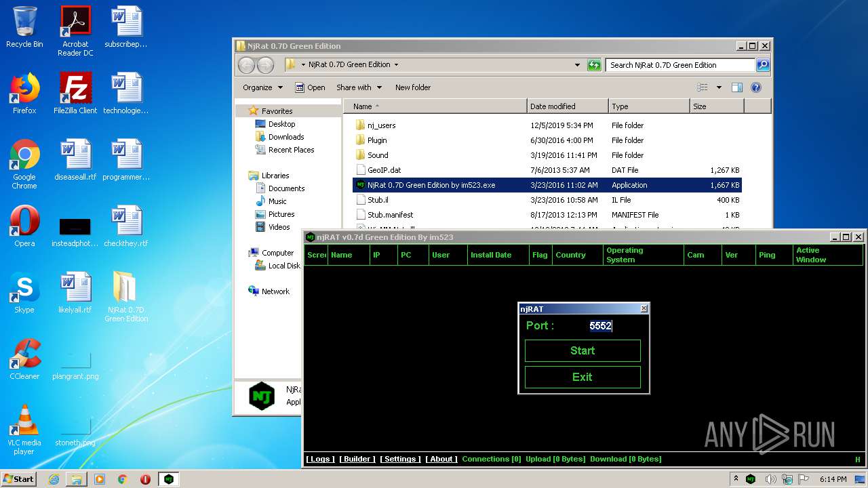This screenshot has height=488, width=868.
Task: Click Explorer forward navigation button
Action: coord(265,65)
